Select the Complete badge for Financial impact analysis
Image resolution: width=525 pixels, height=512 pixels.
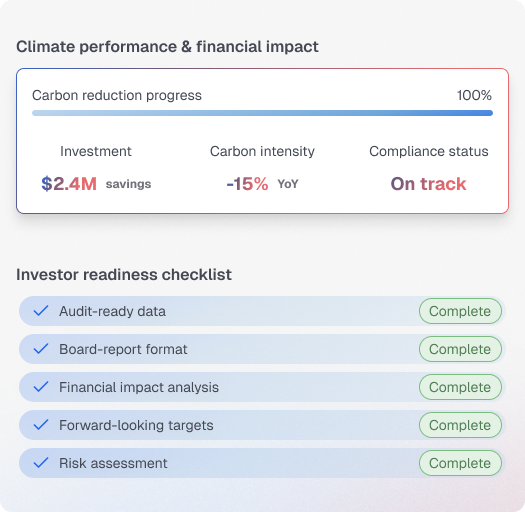(460, 387)
